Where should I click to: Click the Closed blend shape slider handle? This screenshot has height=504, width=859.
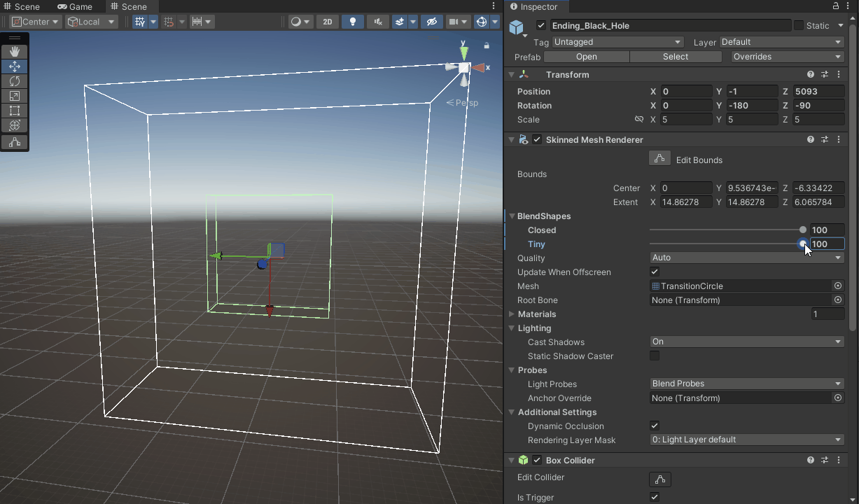click(803, 230)
